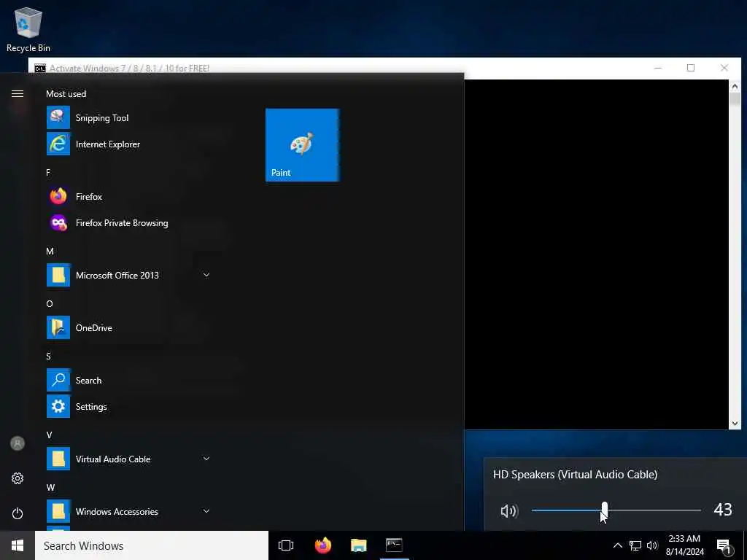Viewport: 747px width, 560px height.
Task: Open the Virtual Audio Cable folder
Action: (x=128, y=459)
